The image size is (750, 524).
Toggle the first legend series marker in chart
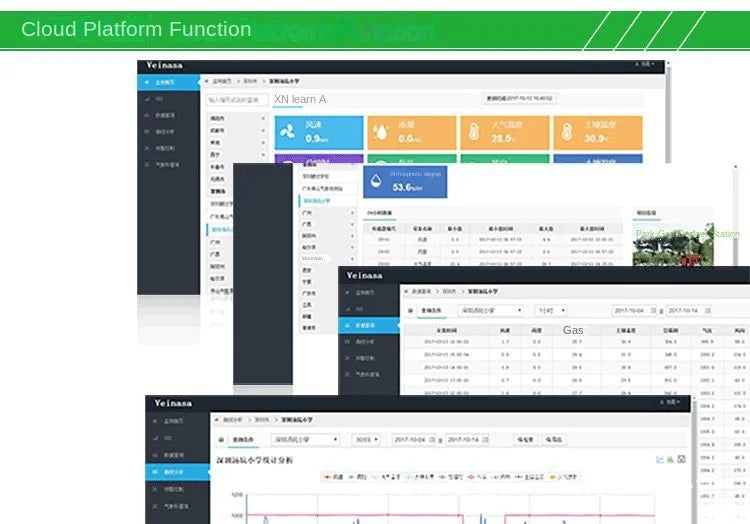(333, 477)
